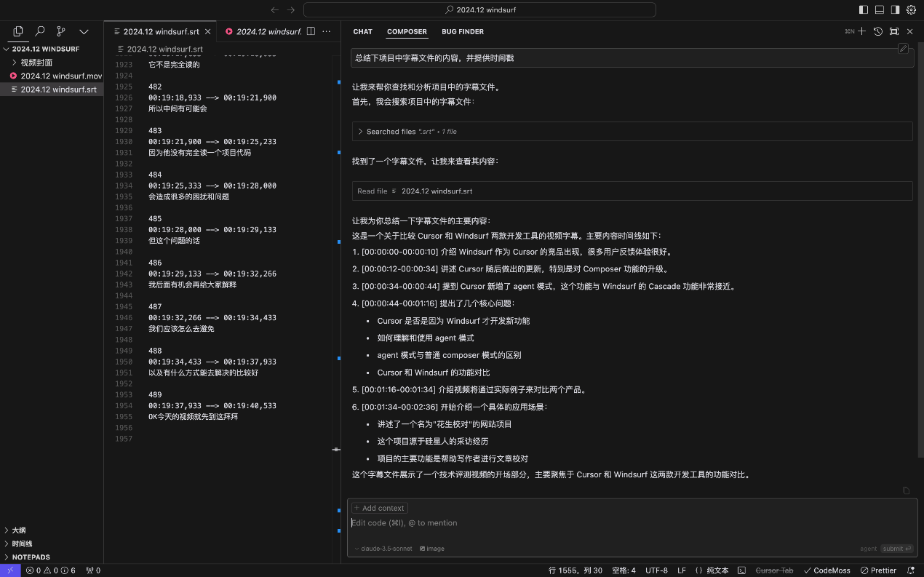Click the composer panel vertical scrollbar
The image size is (924, 577).
pyautogui.click(x=920, y=255)
